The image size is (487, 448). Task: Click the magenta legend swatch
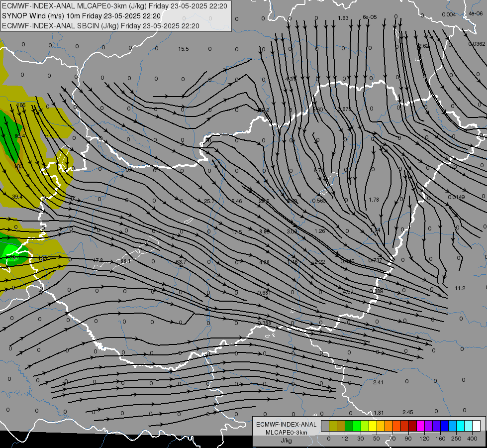[x=420, y=426]
